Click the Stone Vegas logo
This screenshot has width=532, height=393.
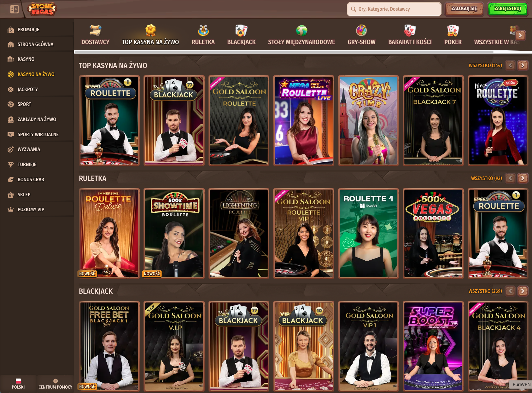(42, 9)
